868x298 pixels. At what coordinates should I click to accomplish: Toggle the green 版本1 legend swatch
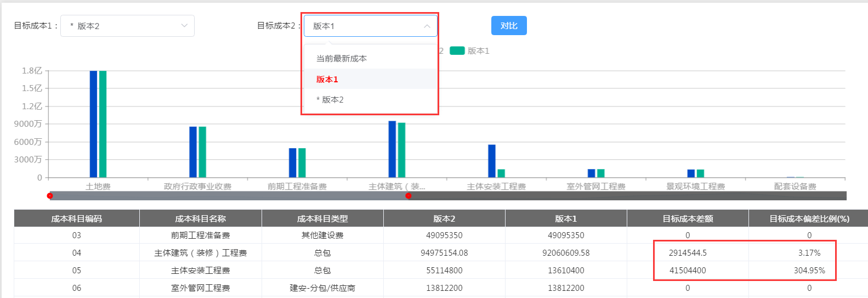457,50
